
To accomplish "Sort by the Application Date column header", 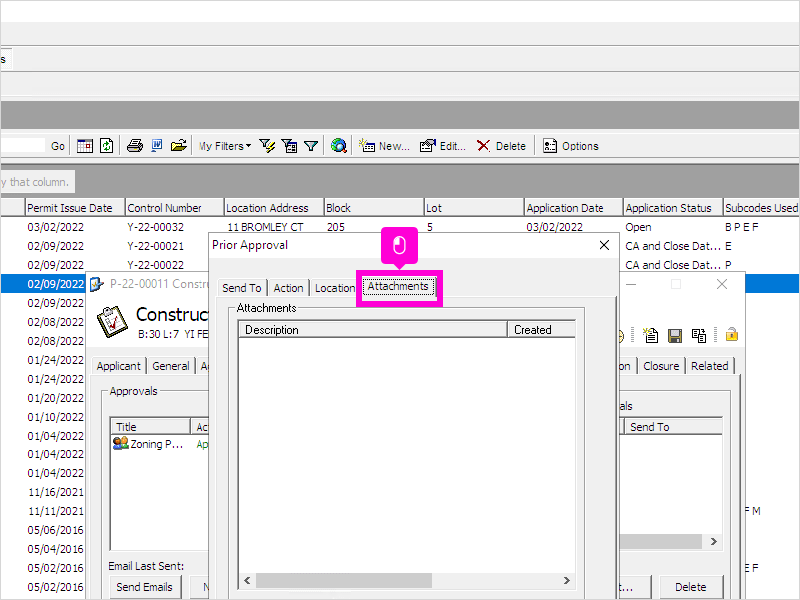I will click(x=573, y=208).
